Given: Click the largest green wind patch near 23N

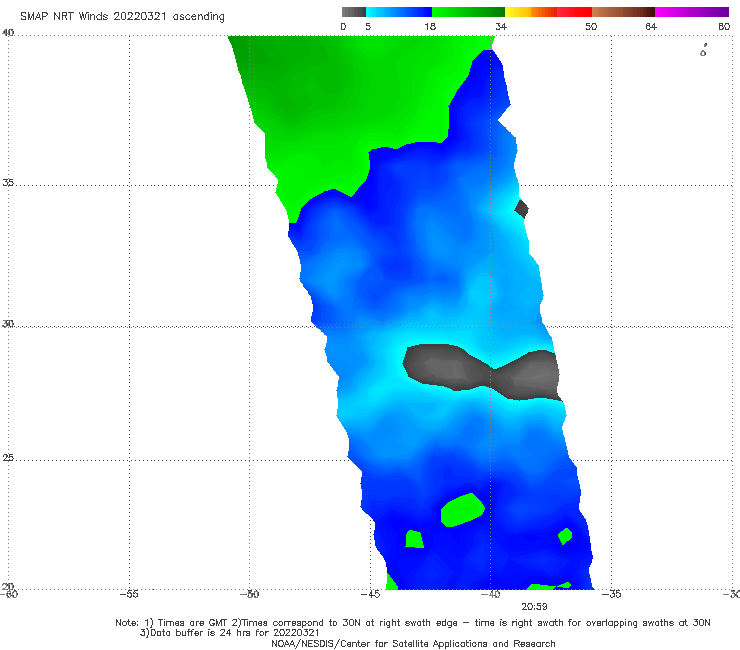Looking at the screenshot, I should point(462,510).
